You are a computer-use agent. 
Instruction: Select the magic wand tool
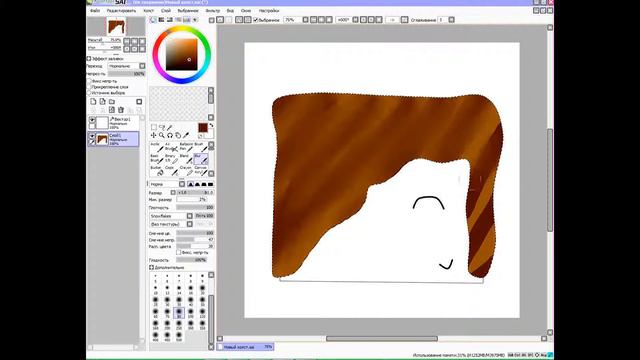[x=170, y=127]
